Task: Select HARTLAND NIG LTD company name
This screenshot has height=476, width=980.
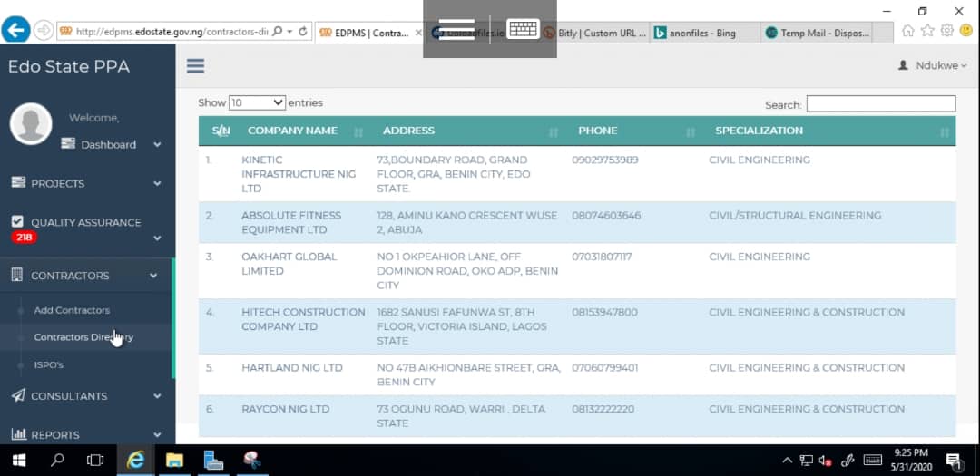Action: [292, 368]
